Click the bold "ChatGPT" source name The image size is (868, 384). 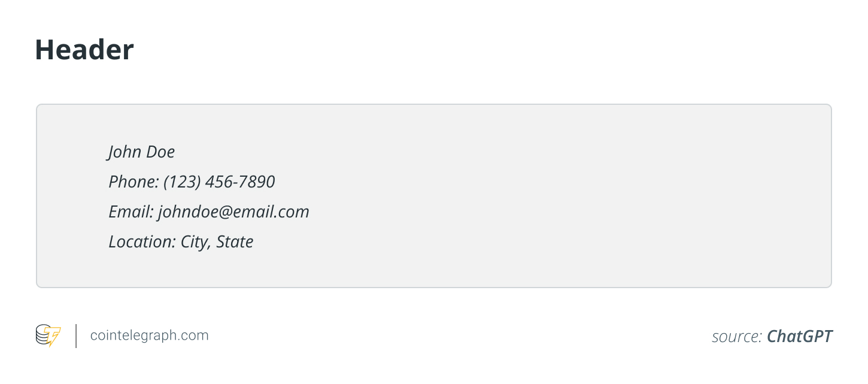pyautogui.click(x=799, y=336)
